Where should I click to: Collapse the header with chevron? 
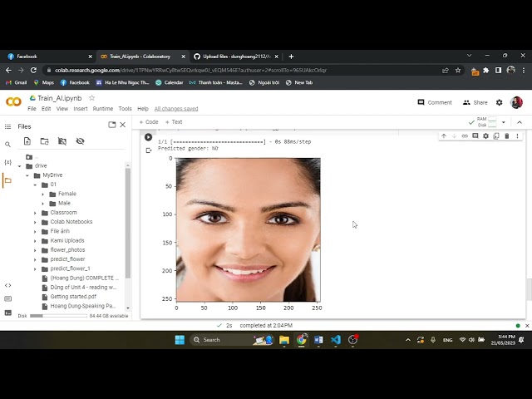520,122
